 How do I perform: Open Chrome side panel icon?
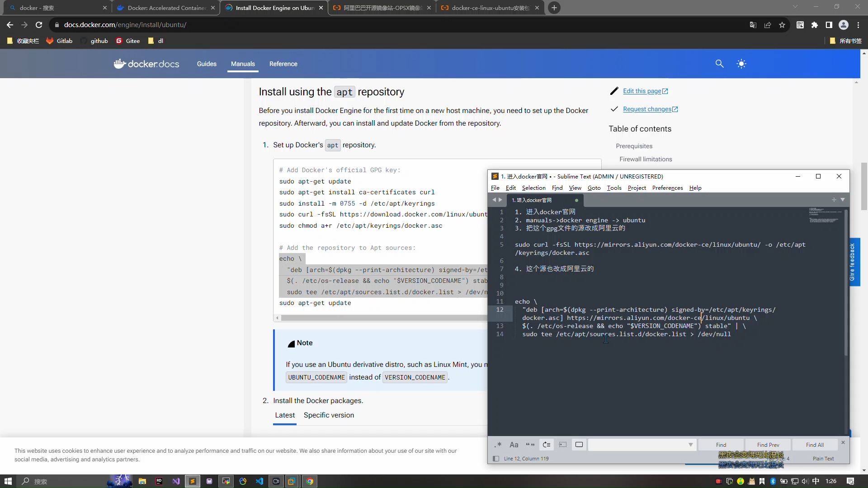(x=829, y=25)
